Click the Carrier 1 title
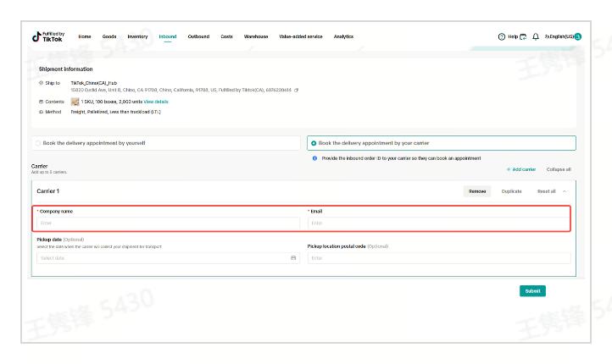The height and width of the screenshot is (364, 612). pos(48,191)
